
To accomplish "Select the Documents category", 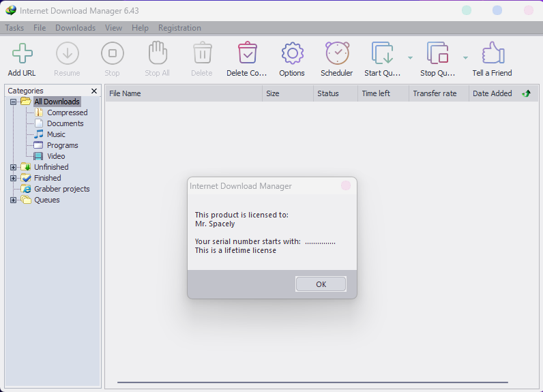I will [65, 123].
